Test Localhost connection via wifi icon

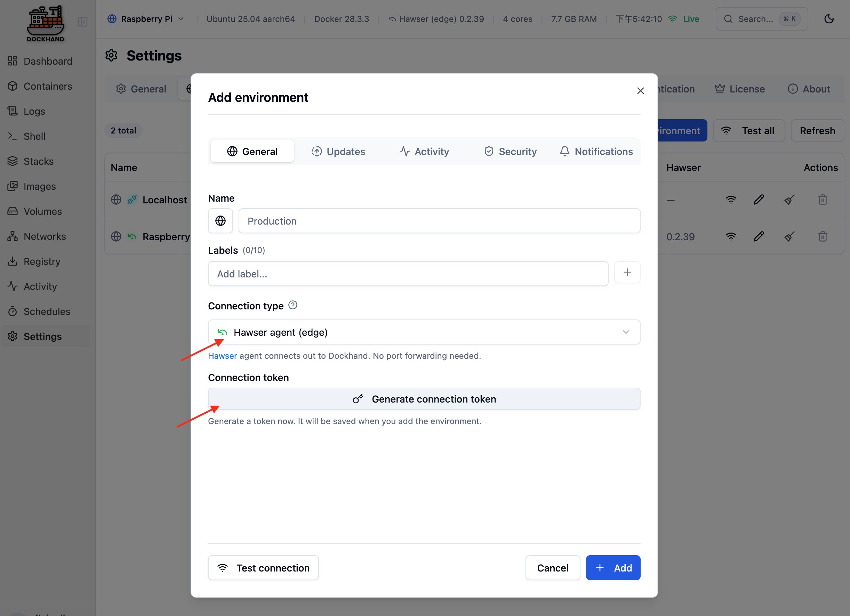(731, 200)
